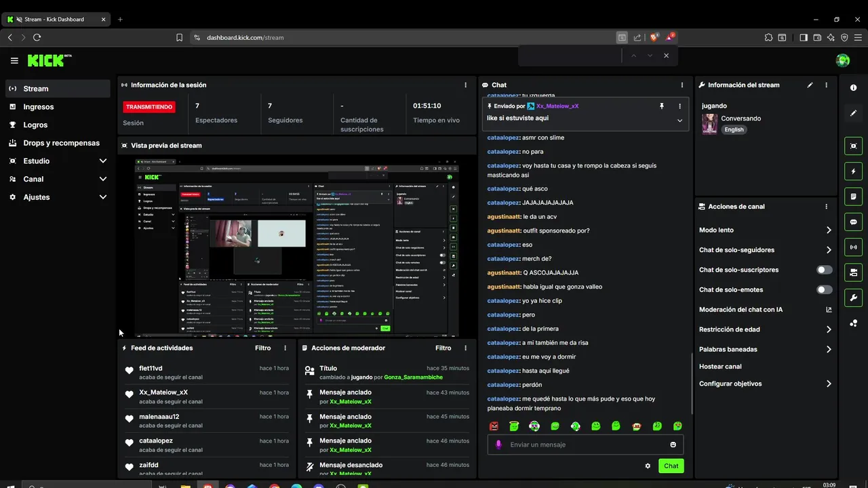Open Configurar objetivos settings arrow
Image resolution: width=868 pixels, height=488 pixels.
[x=829, y=384]
